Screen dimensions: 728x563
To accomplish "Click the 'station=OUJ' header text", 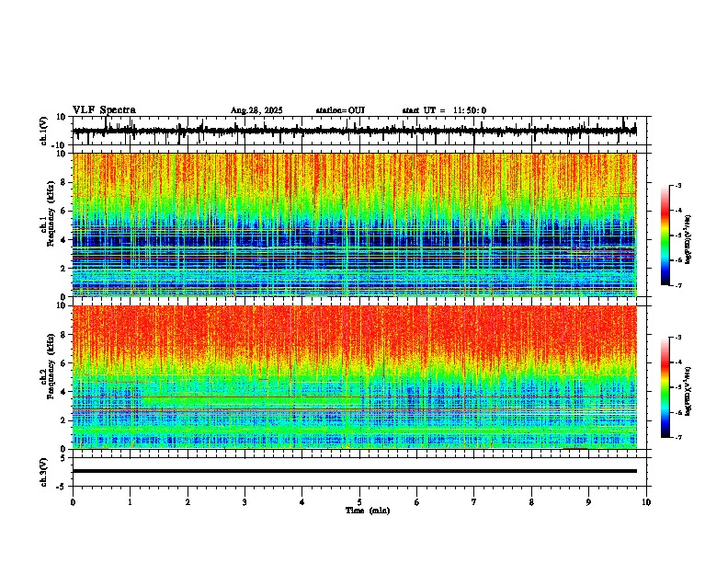I will 340,110.
